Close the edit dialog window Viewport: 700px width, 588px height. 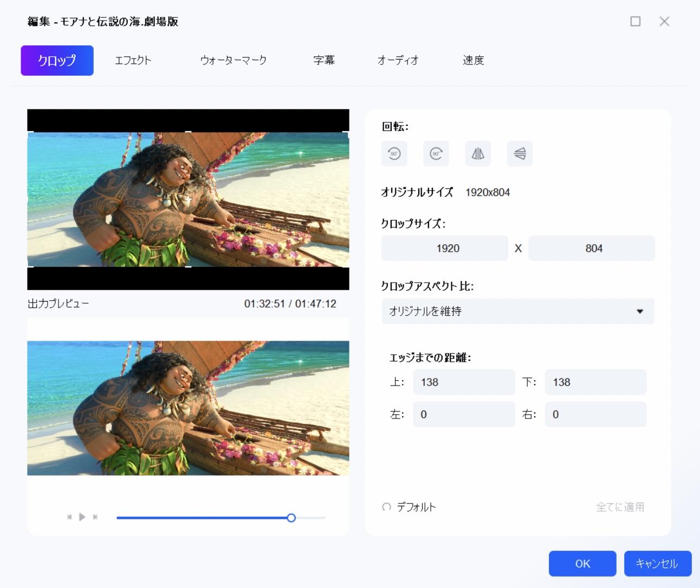click(x=664, y=21)
